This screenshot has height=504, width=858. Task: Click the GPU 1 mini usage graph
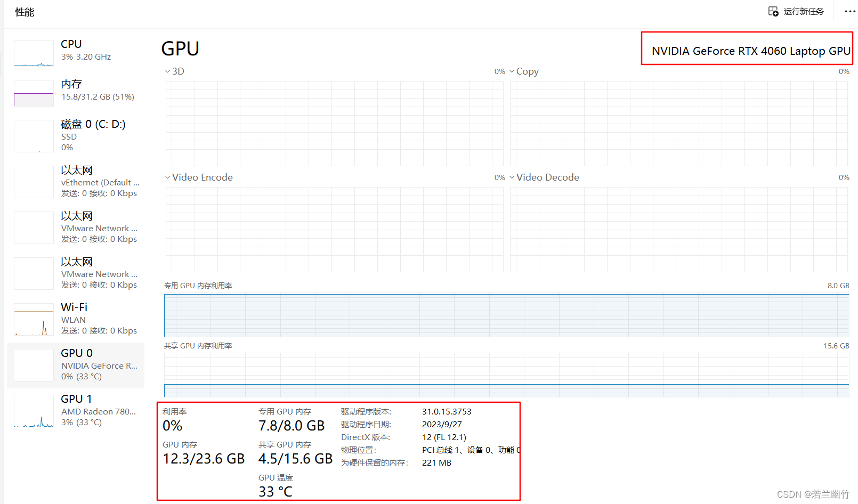point(34,411)
